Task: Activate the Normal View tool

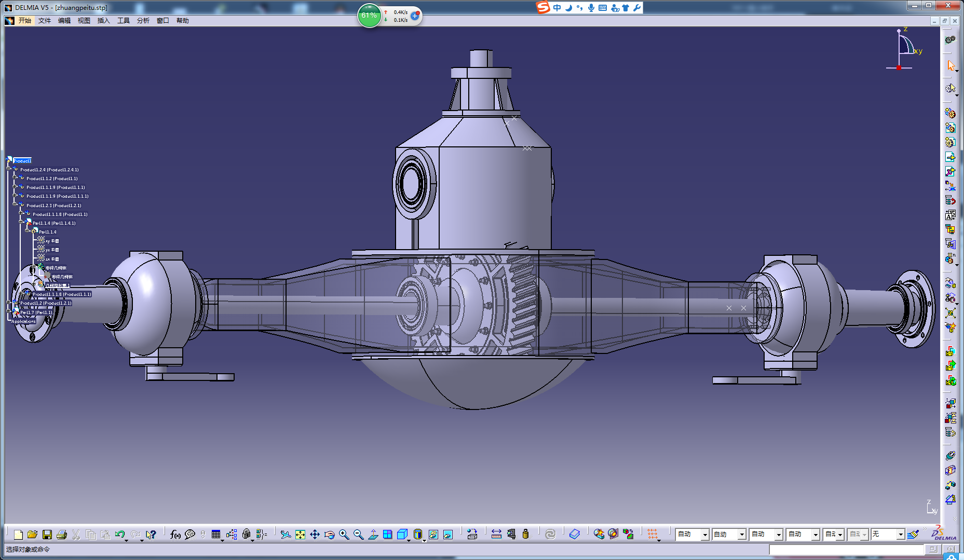Action: pyautogui.click(x=373, y=534)
